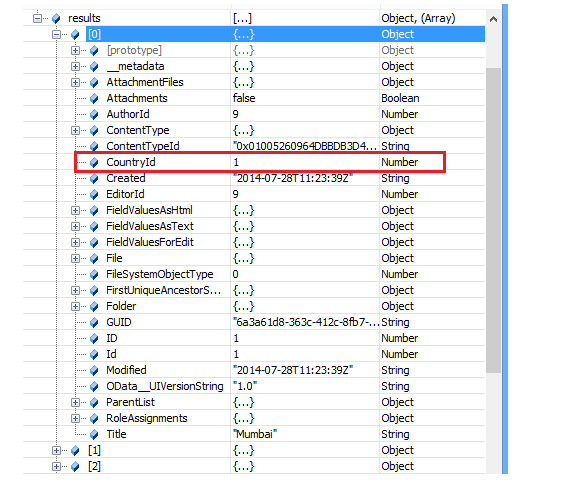This screenshot has height=502, width=571.
Task: Expand the RoleAssignments node
Action: pyautogui.click(x=75, y=419)
